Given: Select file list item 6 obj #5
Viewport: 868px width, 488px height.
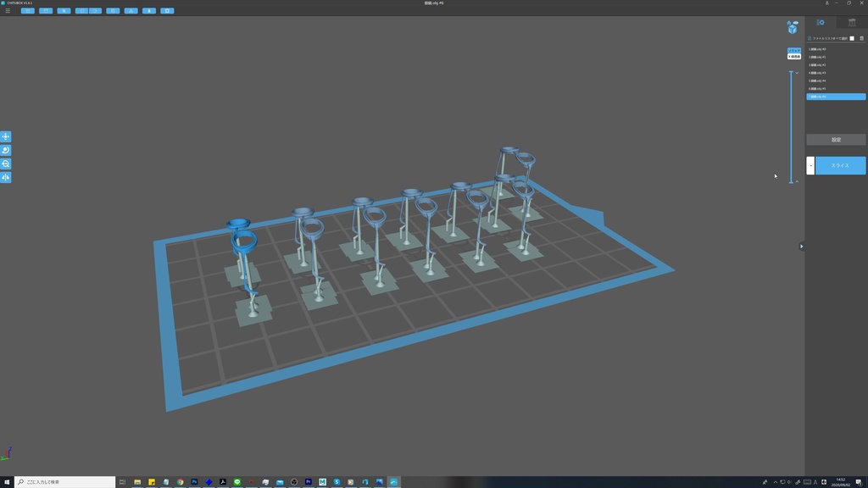Looking at the screenshot, I should 836,88.
